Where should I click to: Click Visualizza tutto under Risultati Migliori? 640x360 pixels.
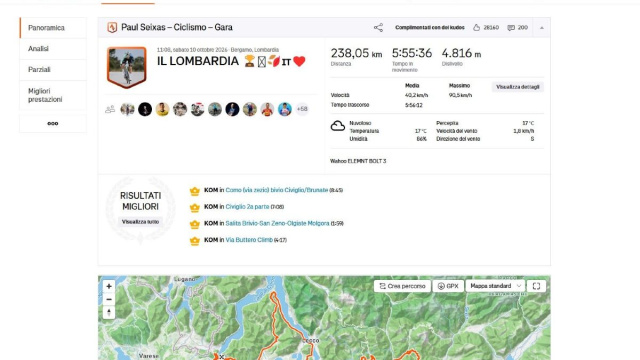point(140,222)
